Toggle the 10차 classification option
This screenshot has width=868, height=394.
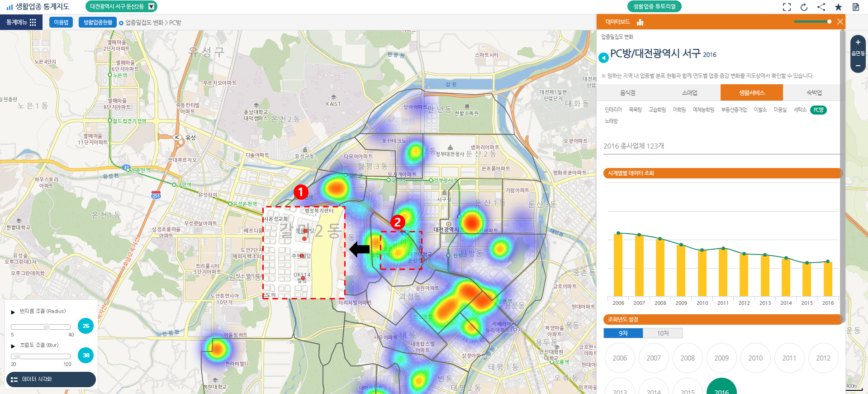click(663, 333)
